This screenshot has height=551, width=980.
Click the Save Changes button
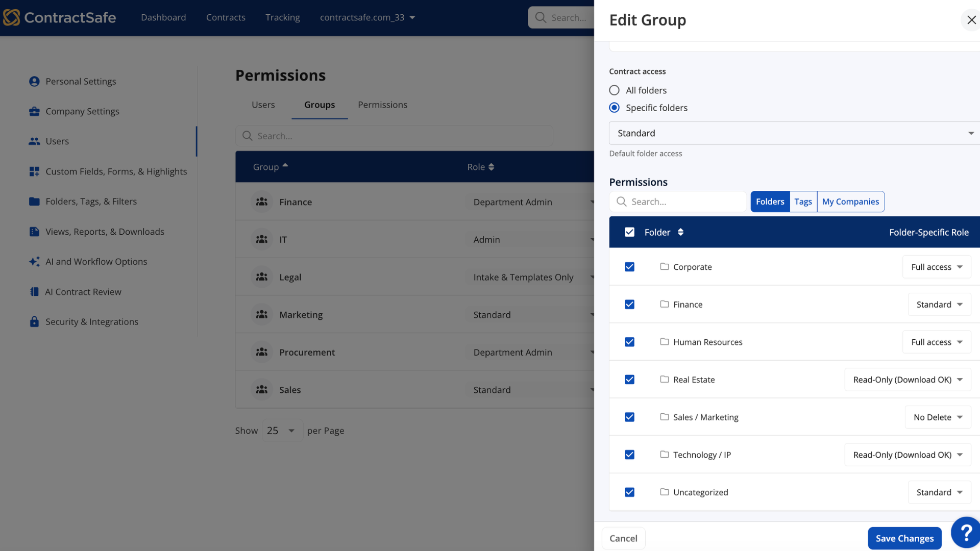point(904,538)
